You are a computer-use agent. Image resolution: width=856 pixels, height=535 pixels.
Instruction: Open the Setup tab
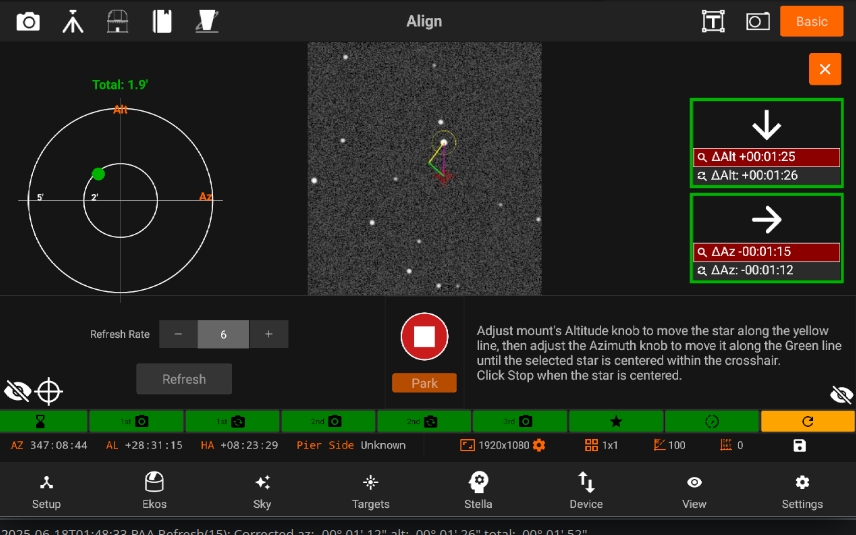46,491
